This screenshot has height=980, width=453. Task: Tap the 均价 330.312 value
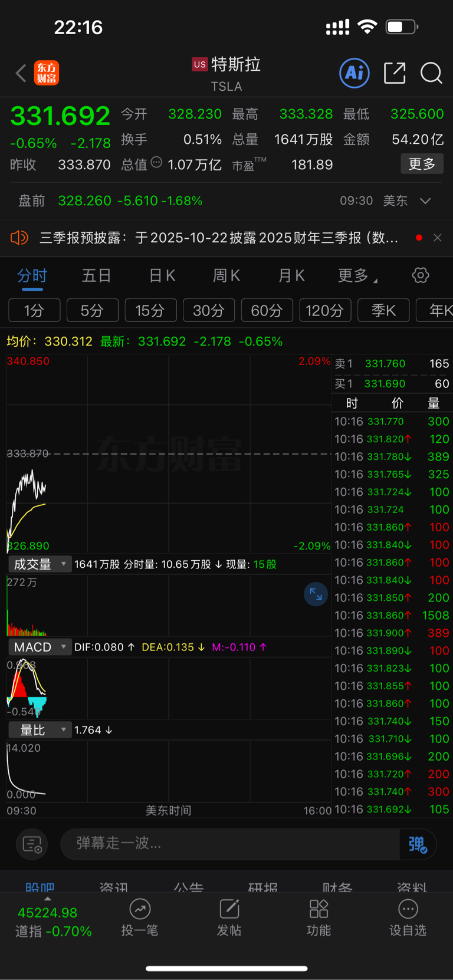tap(68, 341)
